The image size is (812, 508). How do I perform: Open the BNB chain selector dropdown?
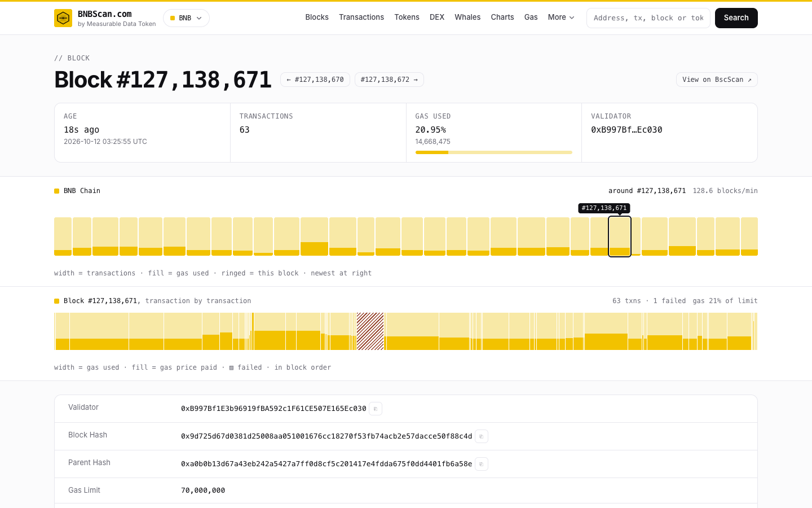point(186,18)
